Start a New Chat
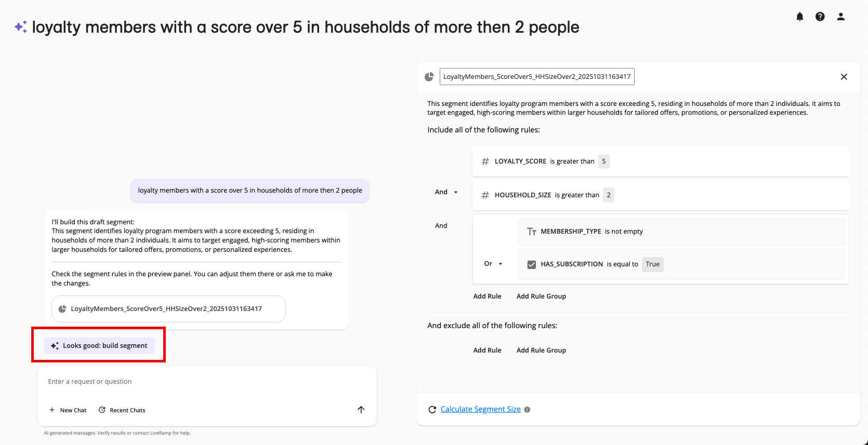Viewport: 868px width, 445px height. 68,410
